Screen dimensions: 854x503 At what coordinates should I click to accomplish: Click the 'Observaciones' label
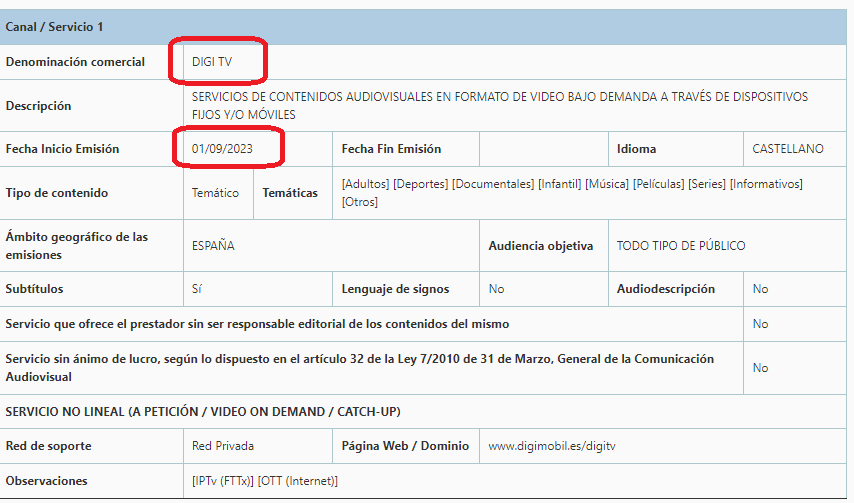click(x=46, y=481)
